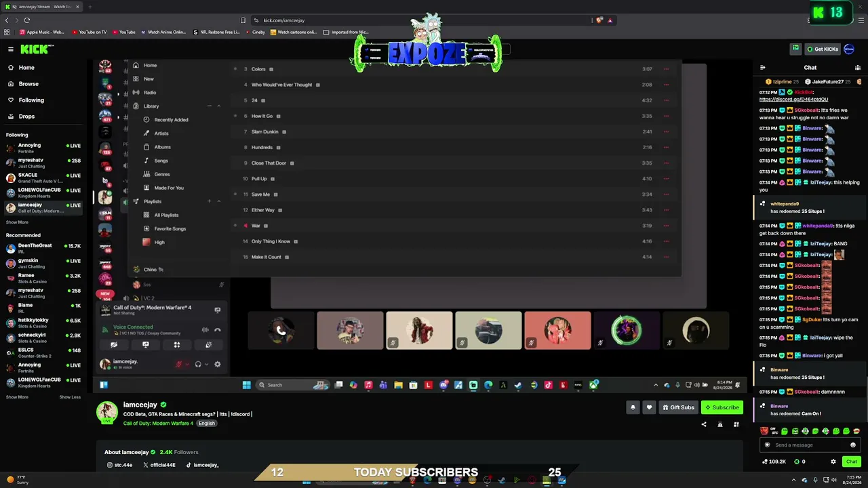Click the Get KICKs button
Image resolution: width=868 pixels, height=488 pixels.
822,49
